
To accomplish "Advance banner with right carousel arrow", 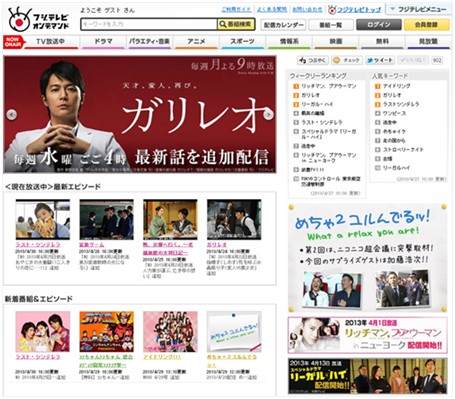I will click(268, 115).
